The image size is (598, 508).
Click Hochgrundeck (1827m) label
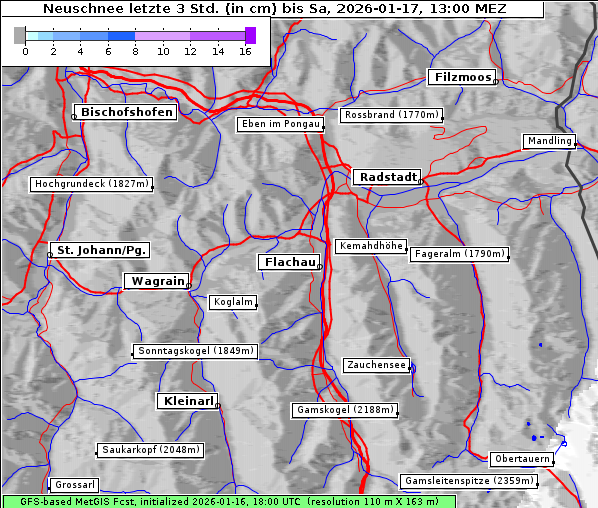tap(92, 184)
